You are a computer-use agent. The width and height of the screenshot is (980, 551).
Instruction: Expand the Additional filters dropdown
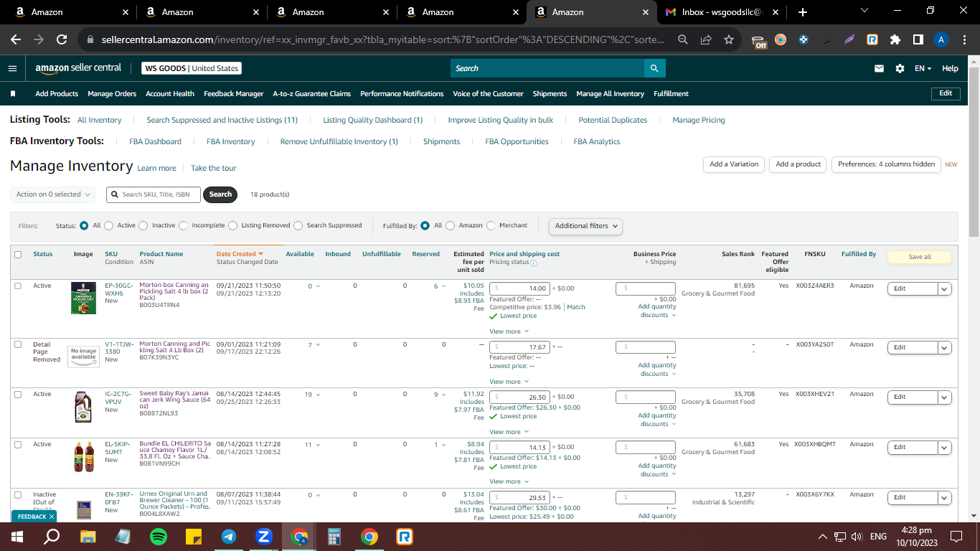click(585, 226)
